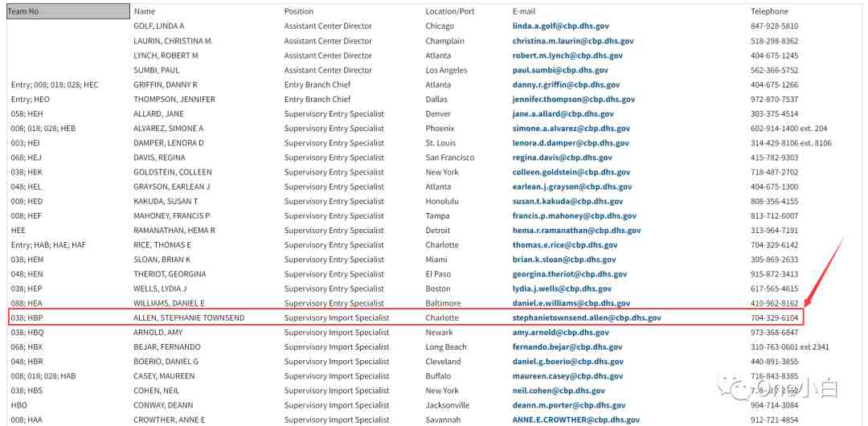Select name cell CONWAY, DEANN
The image size is (868, 426).
coord(163,405)
